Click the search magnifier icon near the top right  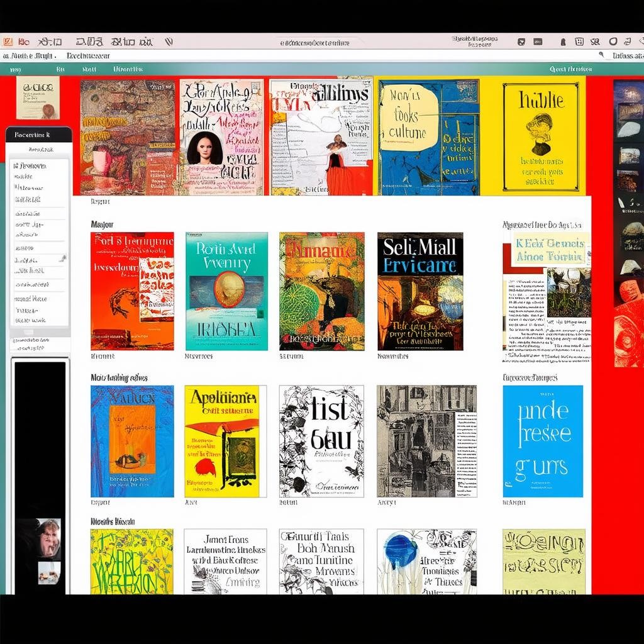[x=601, y=55]
